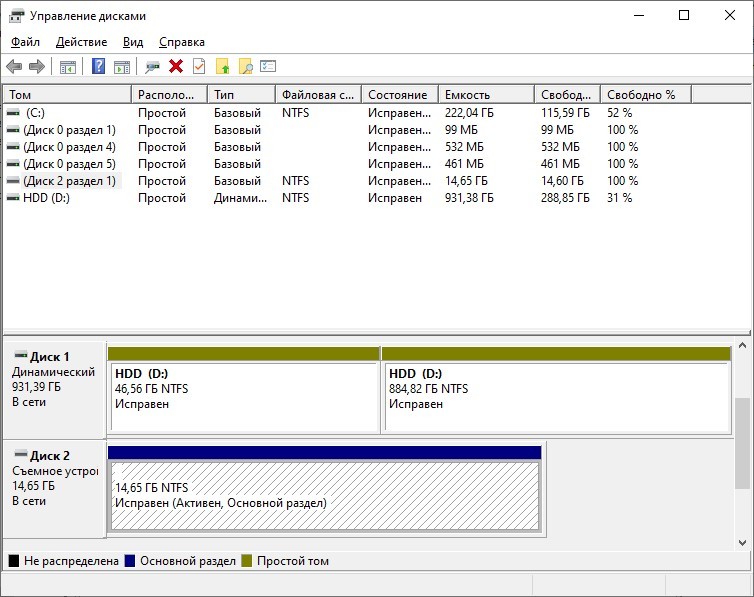The height and width of the screenshot is (597, 754).
Task: Select the HDD (D:) 46,56 ГБ partition
Action: tap(244, 390)
